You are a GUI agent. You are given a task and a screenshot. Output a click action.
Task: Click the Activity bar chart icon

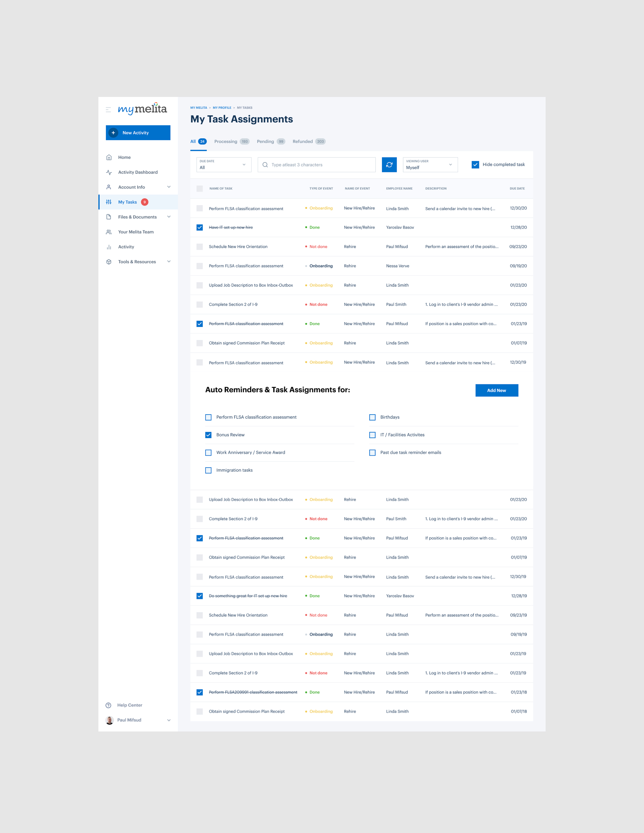pyautogui.click(x=109, y=247)
